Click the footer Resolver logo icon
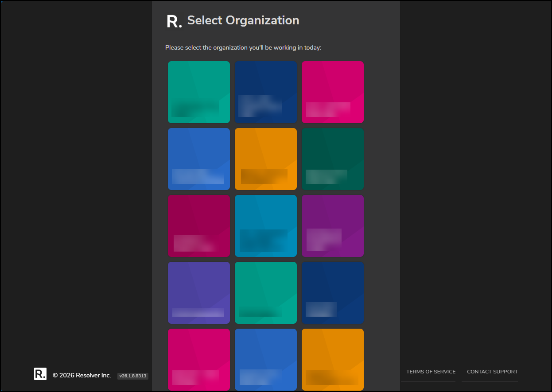 pyautogui.click(x=40, y=374)
